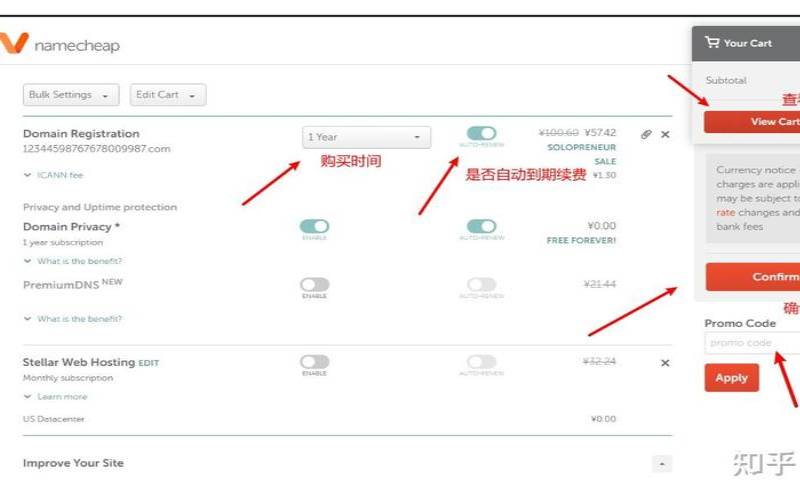Toggle Stellar Web Hosting auto-renew switch
This screenshot has width=800, height=500.
(481, 362)
